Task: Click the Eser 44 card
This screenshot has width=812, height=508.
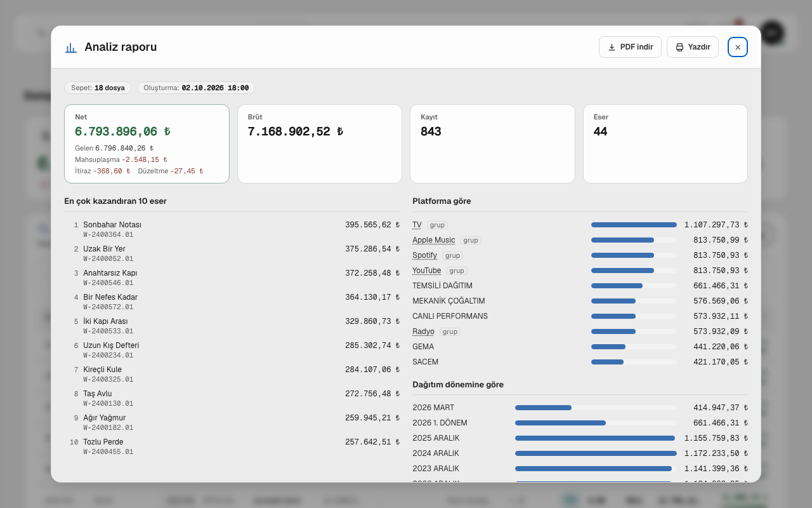Action: pyautogui.click(x=665, y=144)
